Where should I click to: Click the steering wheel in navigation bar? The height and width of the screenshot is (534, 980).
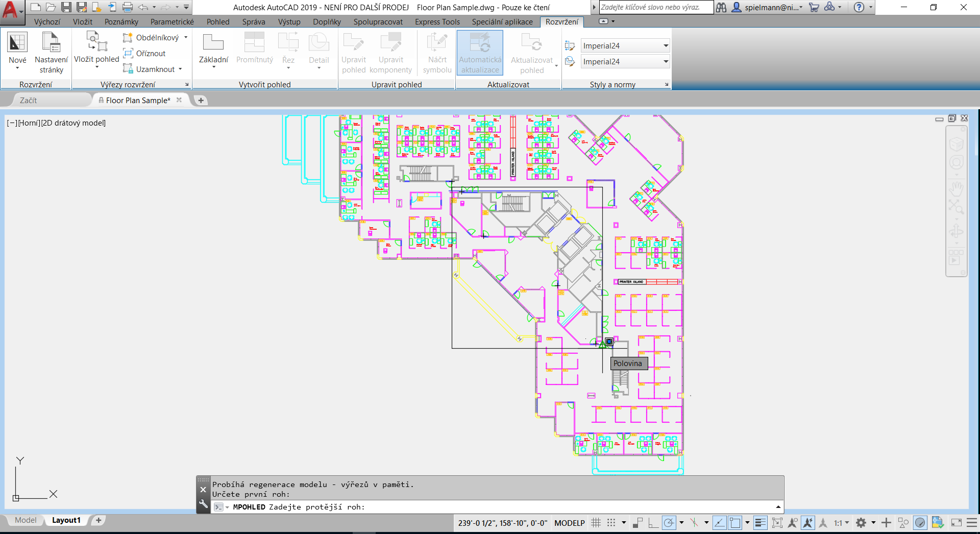[x=956, y=162]
